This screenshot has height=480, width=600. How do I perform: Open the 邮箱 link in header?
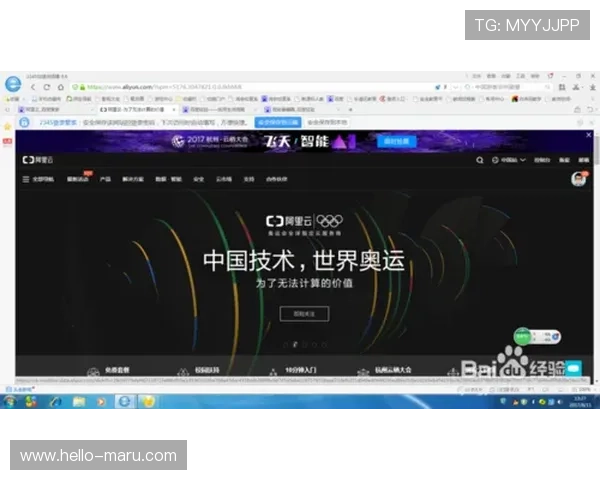584,160
